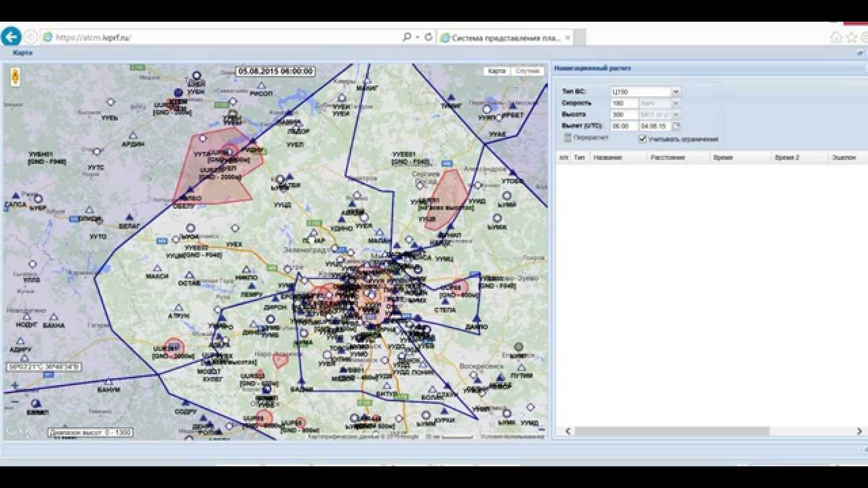Zoom out with the map minus button
Viewport: 868px width, 488px height.
point(14,403)
